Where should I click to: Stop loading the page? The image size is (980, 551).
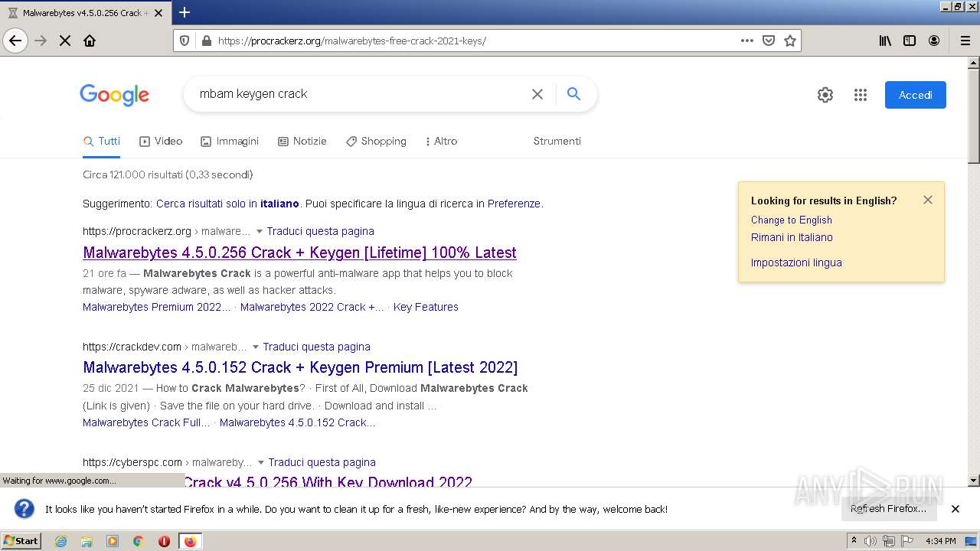coord(65,41)
